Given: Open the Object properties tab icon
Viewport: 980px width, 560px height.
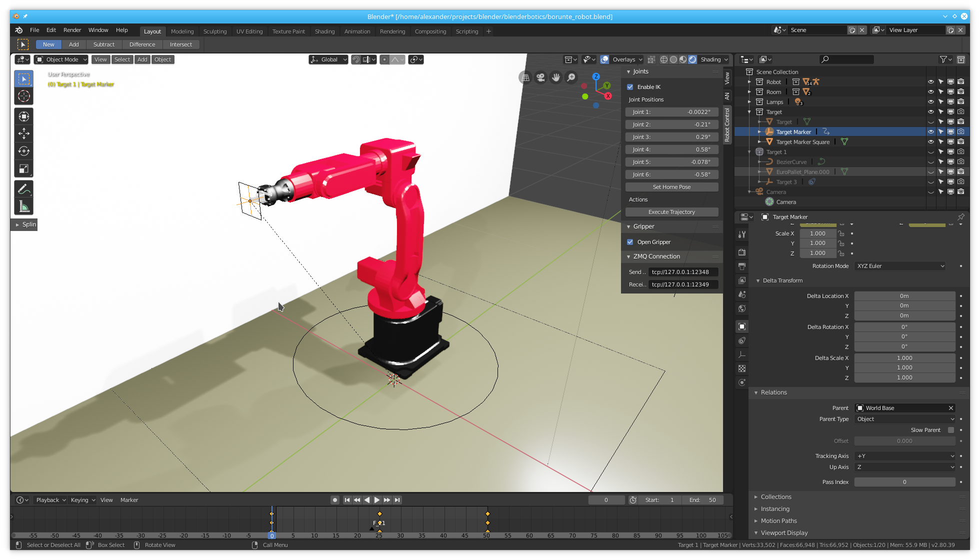Looking at the screenshot, I should (x=742, y=326).
